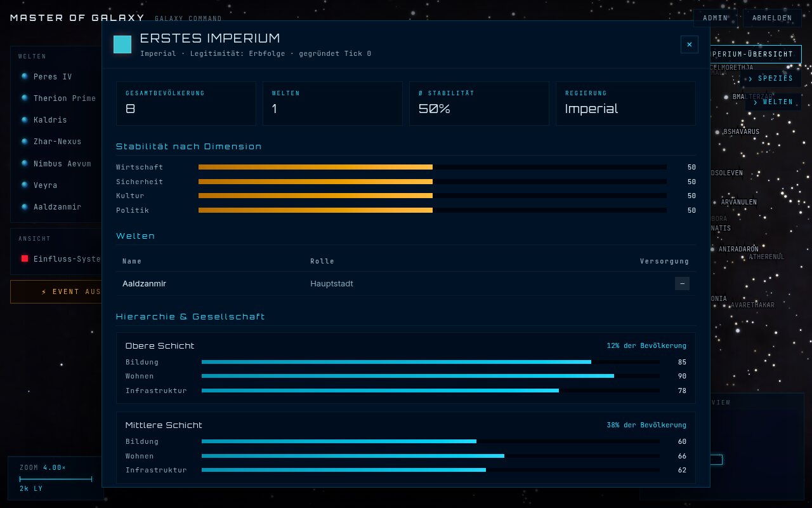812x508 pixels.
Task: Click the Gesamtbevölkerung stat card
Action: pyautogui.click(x=186, y=103)
